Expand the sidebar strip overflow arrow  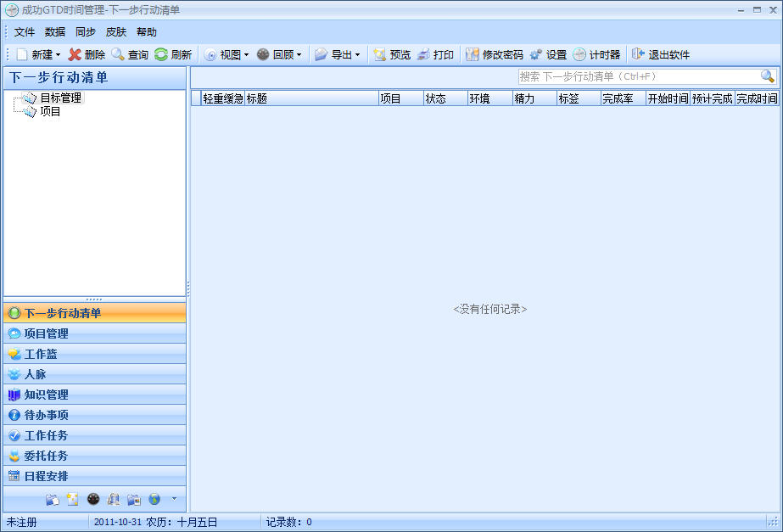click(174, 499)
